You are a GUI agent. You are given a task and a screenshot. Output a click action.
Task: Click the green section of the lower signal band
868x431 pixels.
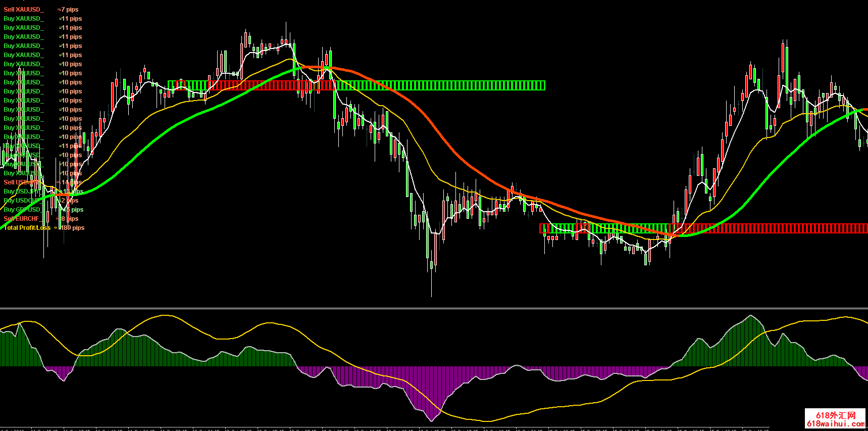[x=606, y=228]
